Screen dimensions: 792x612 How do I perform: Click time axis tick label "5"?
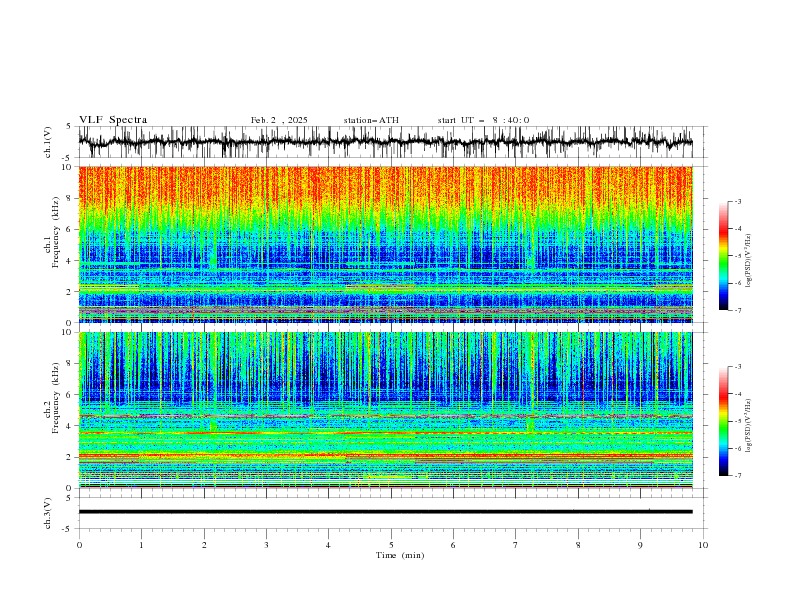tap(391, 545)
